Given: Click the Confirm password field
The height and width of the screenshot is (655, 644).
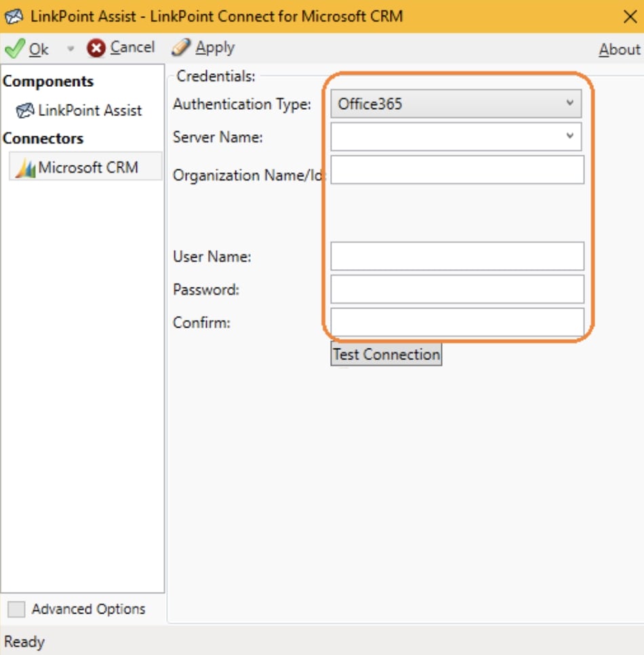Looking at the screenshot, I should 458,322.
